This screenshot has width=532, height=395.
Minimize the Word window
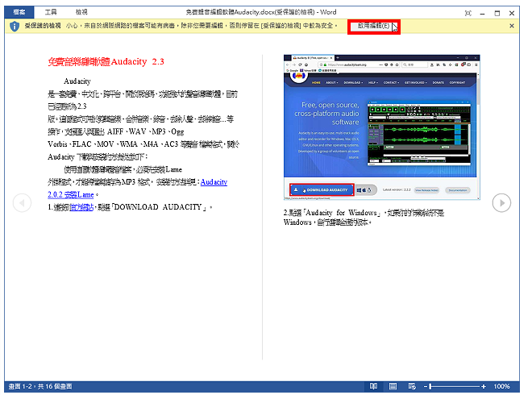click(482, 13)
